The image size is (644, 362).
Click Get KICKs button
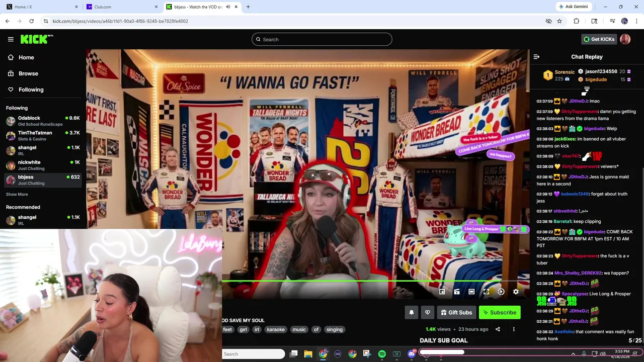tap(599, 39)
